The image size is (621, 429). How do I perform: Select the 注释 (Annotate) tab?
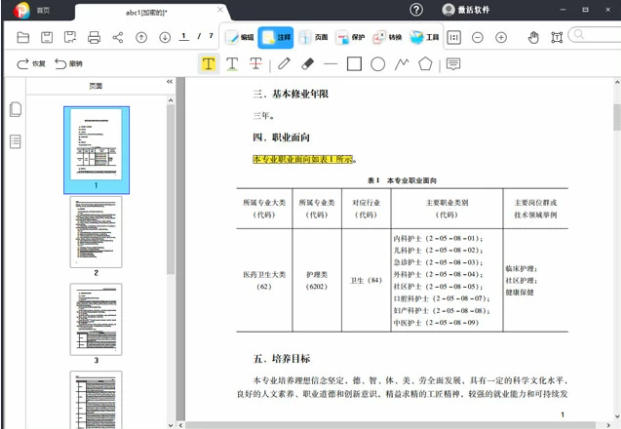pos(276,38)
